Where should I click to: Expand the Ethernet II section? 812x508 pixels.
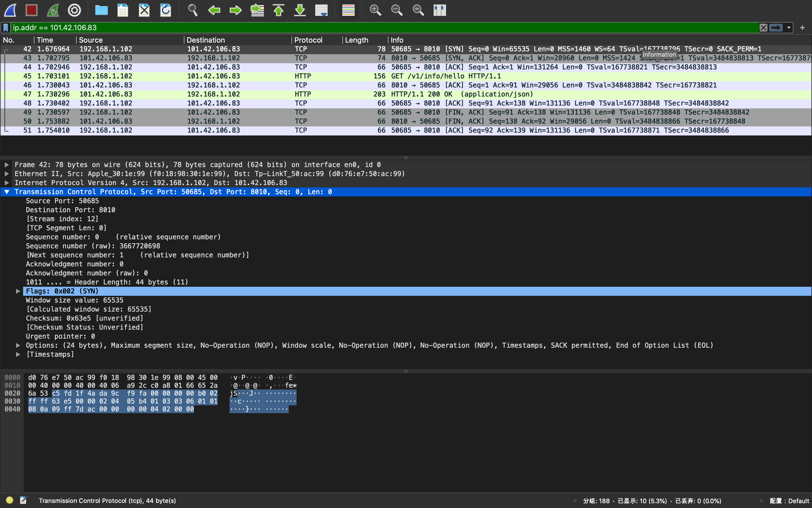tap(6, 174)
